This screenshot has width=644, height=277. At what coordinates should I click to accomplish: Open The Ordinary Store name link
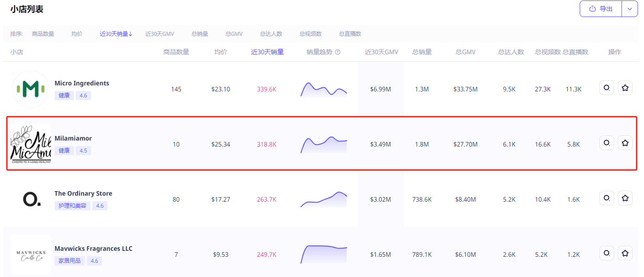[x=83, y=193]
